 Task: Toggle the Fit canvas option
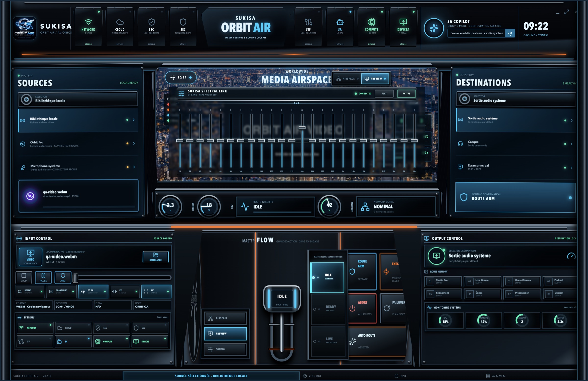(x=156, y=291)
